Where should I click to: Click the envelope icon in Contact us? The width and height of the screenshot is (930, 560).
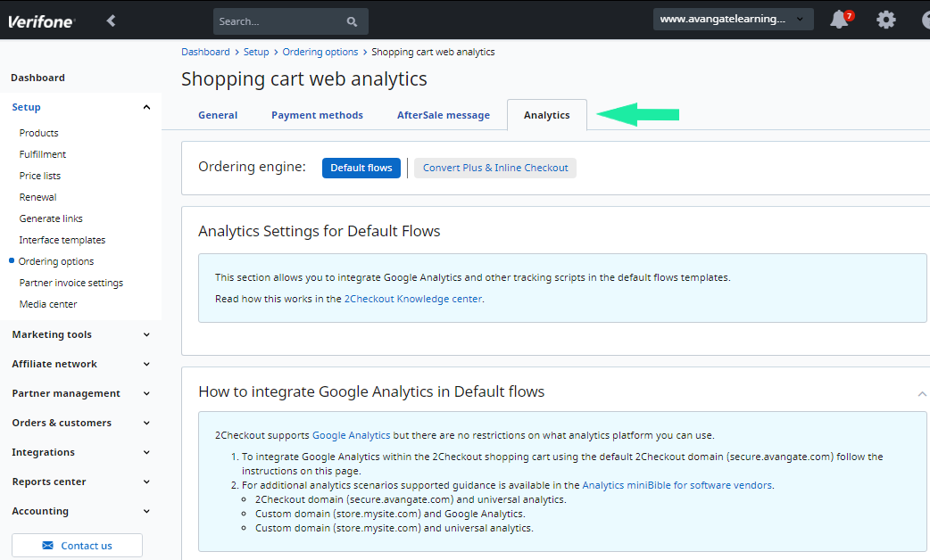pos(47,545)
